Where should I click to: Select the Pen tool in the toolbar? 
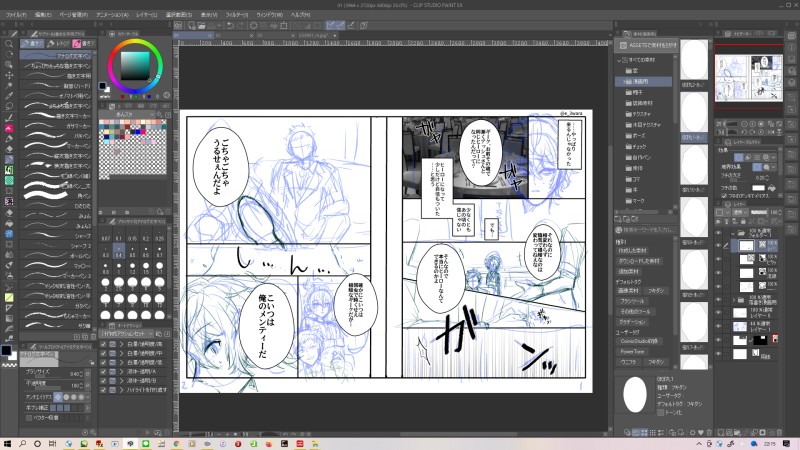pos(9,117)
